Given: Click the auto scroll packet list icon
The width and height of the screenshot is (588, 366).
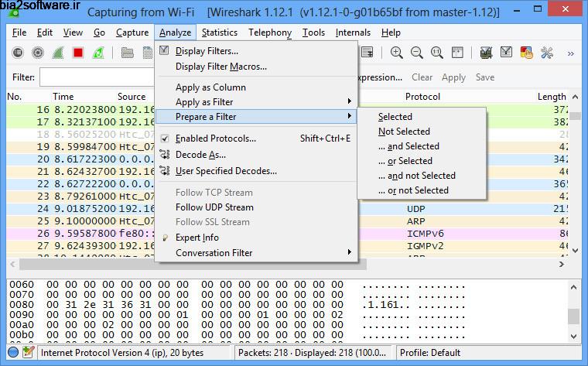Looking at the screenshot, I should coord(367,53).
